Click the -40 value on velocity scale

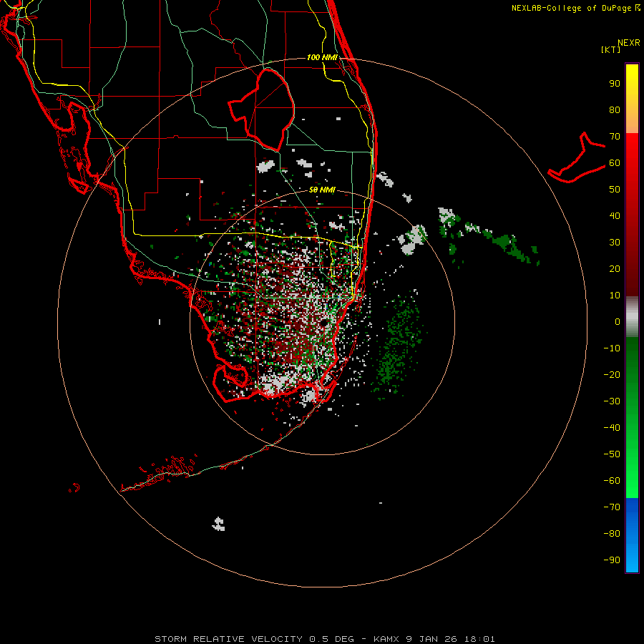pyautogui.click(x=612, y=428)
